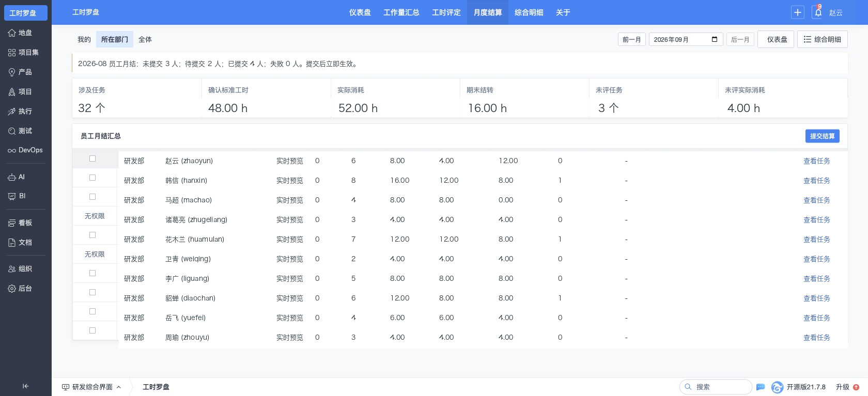Check the checkbox for 韩信 (hanxin) row

click(92, 178)
